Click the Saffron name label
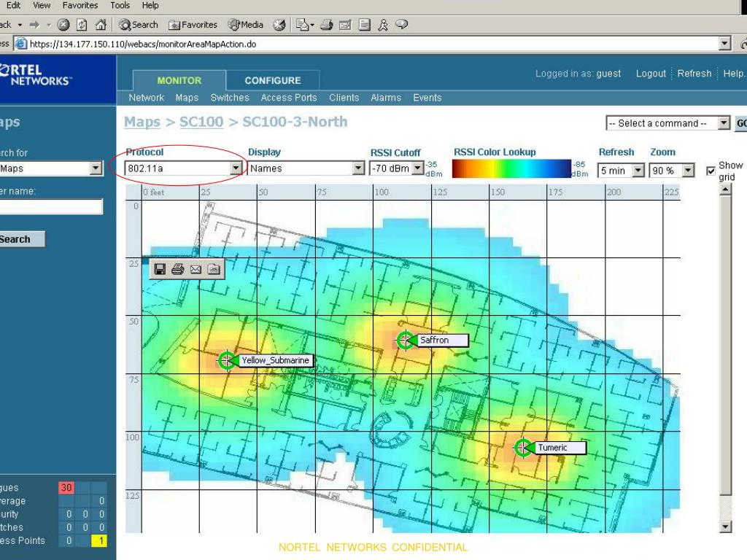Image resolution: width=747 pixels, height=560 pixels. point(443,340)
